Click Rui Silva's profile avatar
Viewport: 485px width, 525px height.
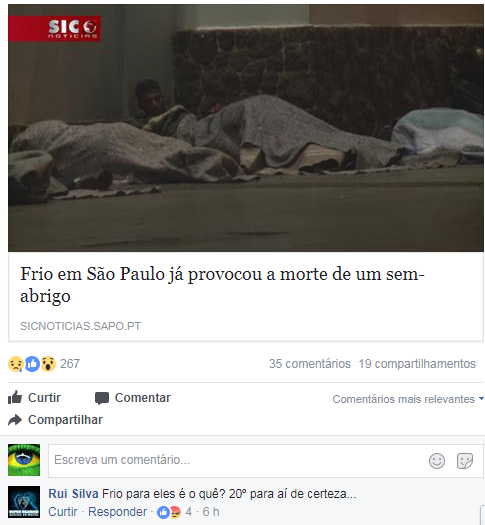[x=24, y=502]
